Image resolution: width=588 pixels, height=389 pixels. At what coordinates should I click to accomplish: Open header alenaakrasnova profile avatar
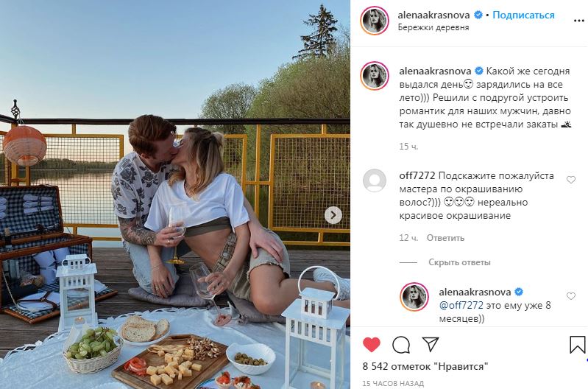tap(375, 21)
